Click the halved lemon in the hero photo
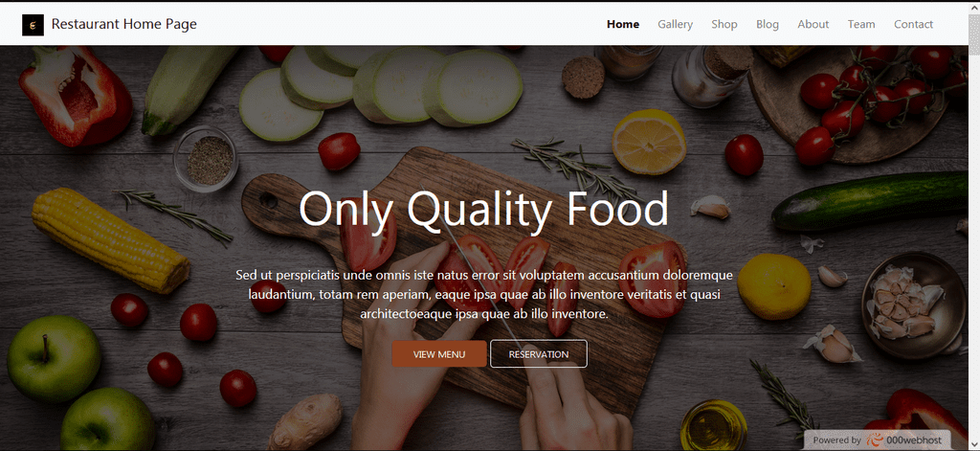980x451 pixels. click(x=650, y=142)
